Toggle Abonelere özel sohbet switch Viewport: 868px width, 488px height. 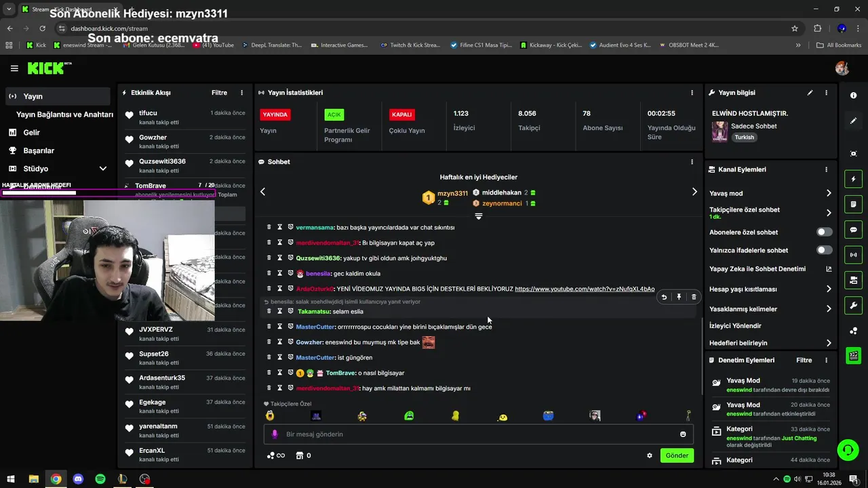(x=824, y=232)
